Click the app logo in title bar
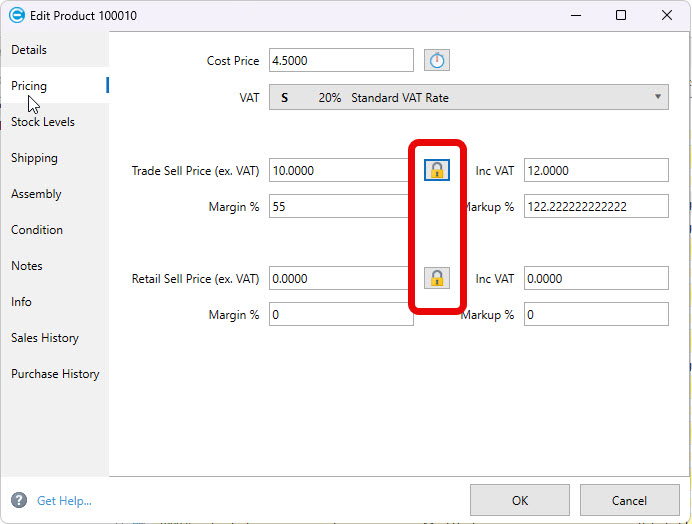Screen dimensions: 692x524 [x=16, y=15]
